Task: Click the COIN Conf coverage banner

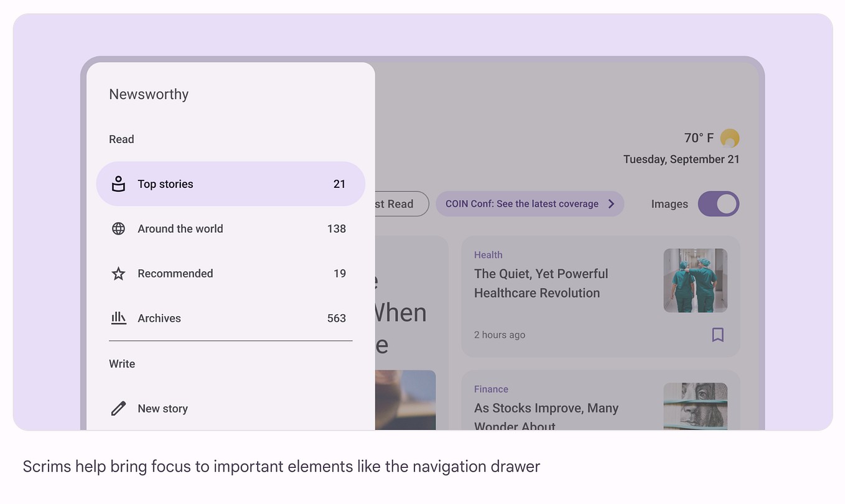Action: click(530, 203)
